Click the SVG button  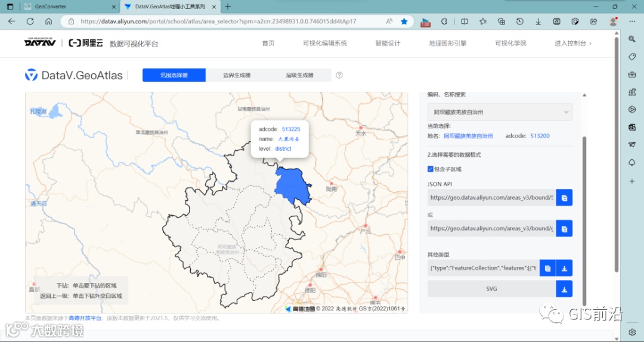[x=491, y=289]
